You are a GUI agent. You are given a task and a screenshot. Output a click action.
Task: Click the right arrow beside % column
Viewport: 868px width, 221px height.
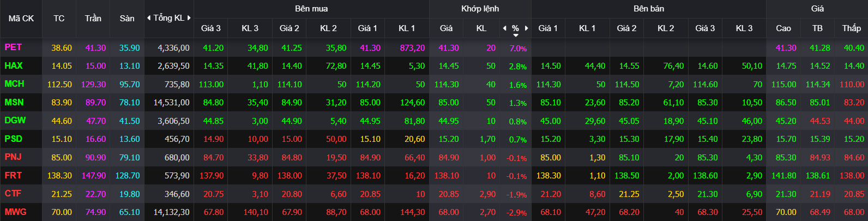point(527,28)
